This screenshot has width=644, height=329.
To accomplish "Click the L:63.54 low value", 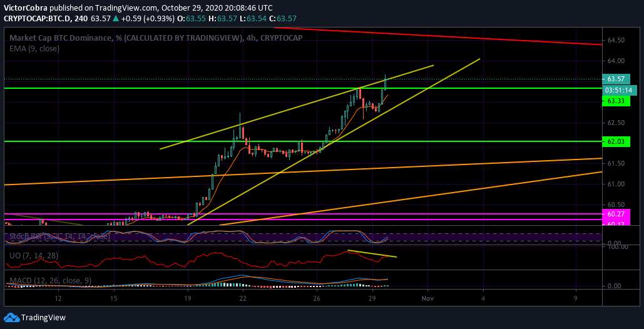I will coord(252,19).
